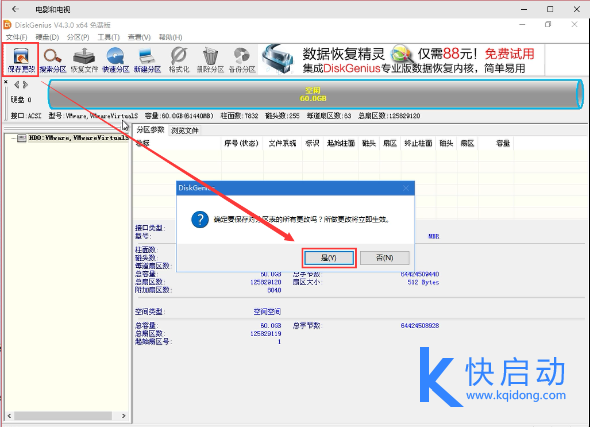590x427 pixels.
Task: Click the 格式化 format icon
Action: coord(179,59)
